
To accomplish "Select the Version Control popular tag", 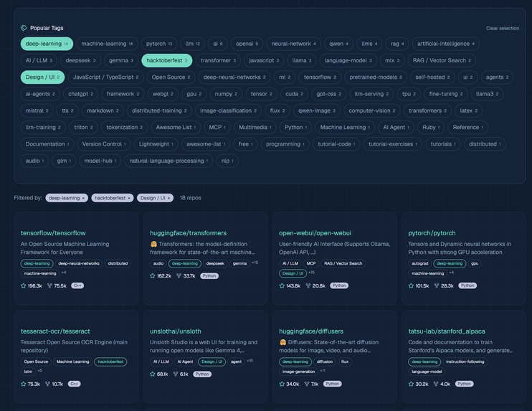I will coord(104,144).
